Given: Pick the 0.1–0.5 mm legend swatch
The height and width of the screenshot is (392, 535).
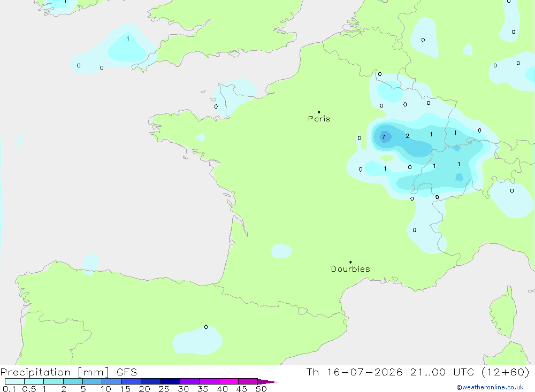Looking at the screenshot, I should [x=14, y=381].
